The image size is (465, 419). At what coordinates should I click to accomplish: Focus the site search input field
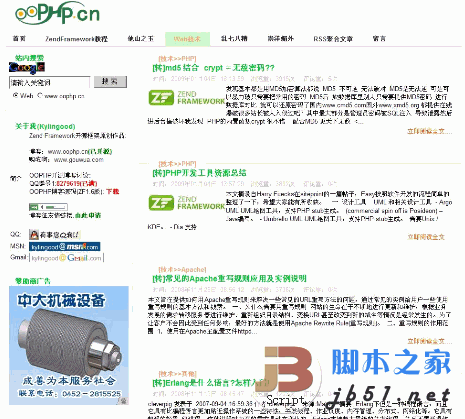(x=49, y=82)
